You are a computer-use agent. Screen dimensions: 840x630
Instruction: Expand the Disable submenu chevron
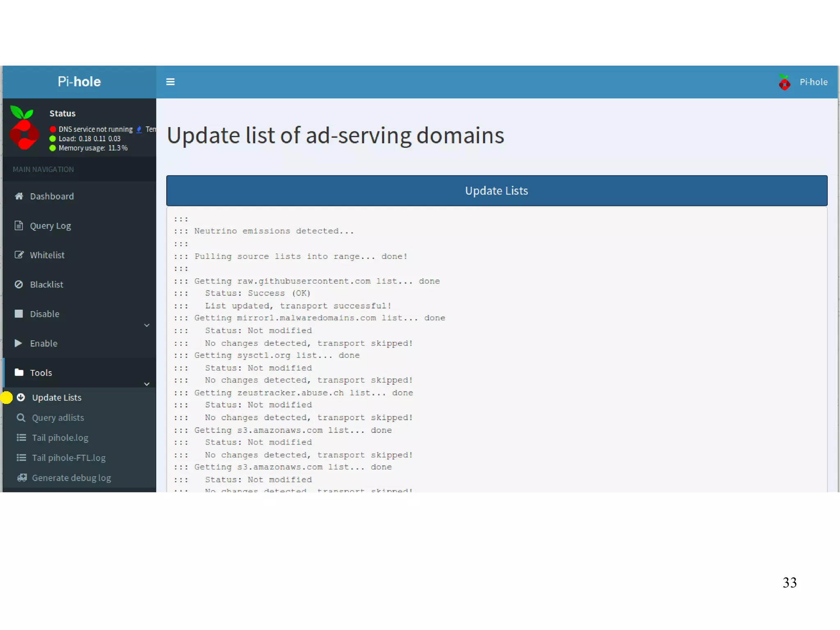(x=147, y=325)
